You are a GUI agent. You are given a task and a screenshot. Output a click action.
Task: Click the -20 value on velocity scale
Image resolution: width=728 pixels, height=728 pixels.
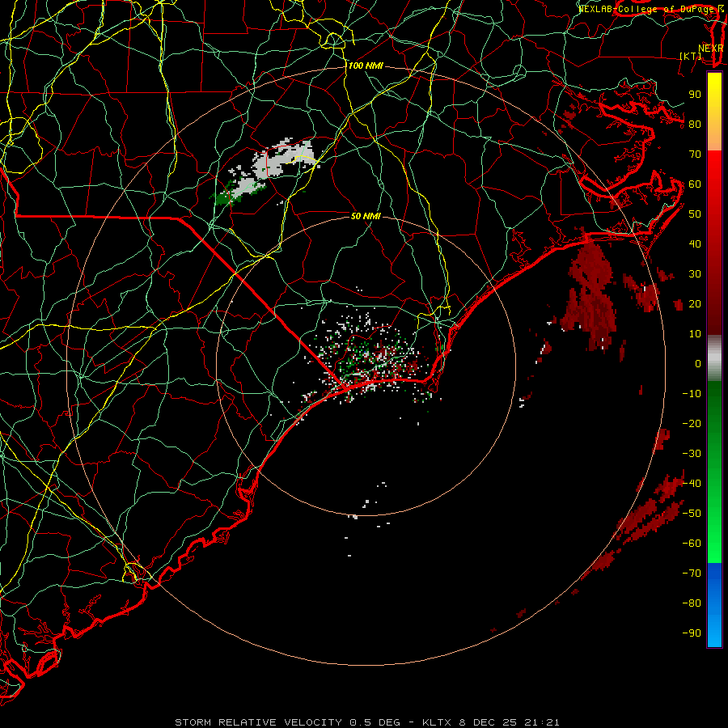692,424
